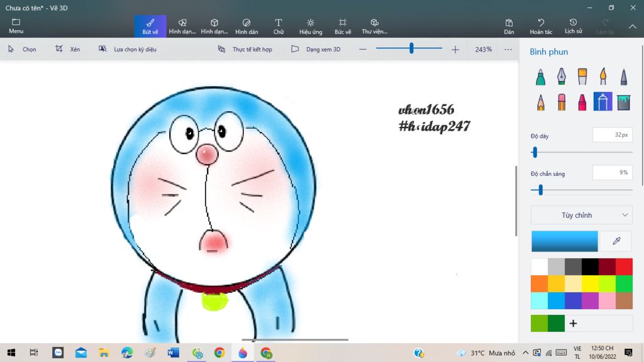
Task: Click the zoom out minus button
Action: click(x=362, y=49)
